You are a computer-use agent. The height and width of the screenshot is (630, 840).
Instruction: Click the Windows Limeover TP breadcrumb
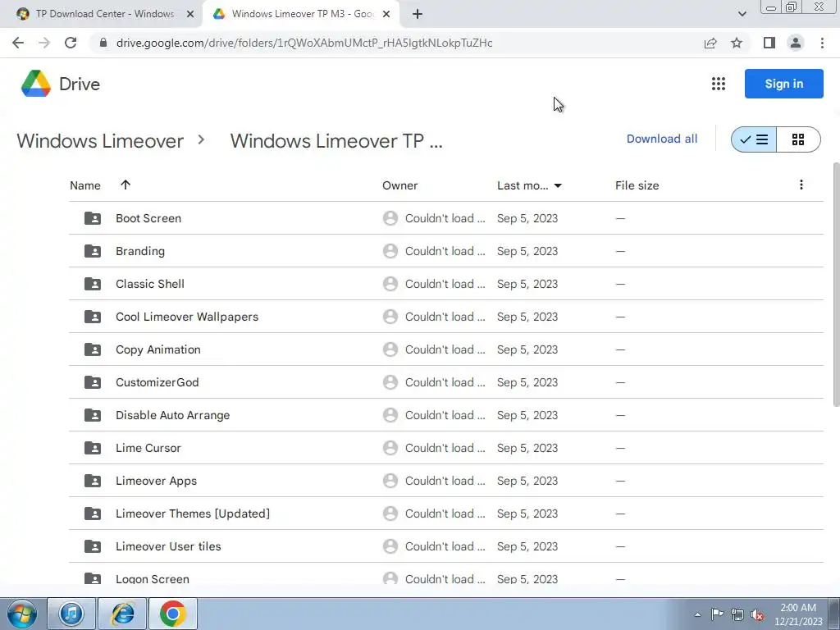click(336, 141)
